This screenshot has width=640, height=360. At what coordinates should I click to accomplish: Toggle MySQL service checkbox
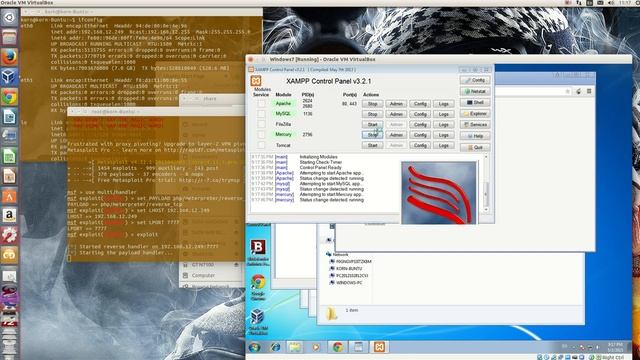tap(261, 114)
